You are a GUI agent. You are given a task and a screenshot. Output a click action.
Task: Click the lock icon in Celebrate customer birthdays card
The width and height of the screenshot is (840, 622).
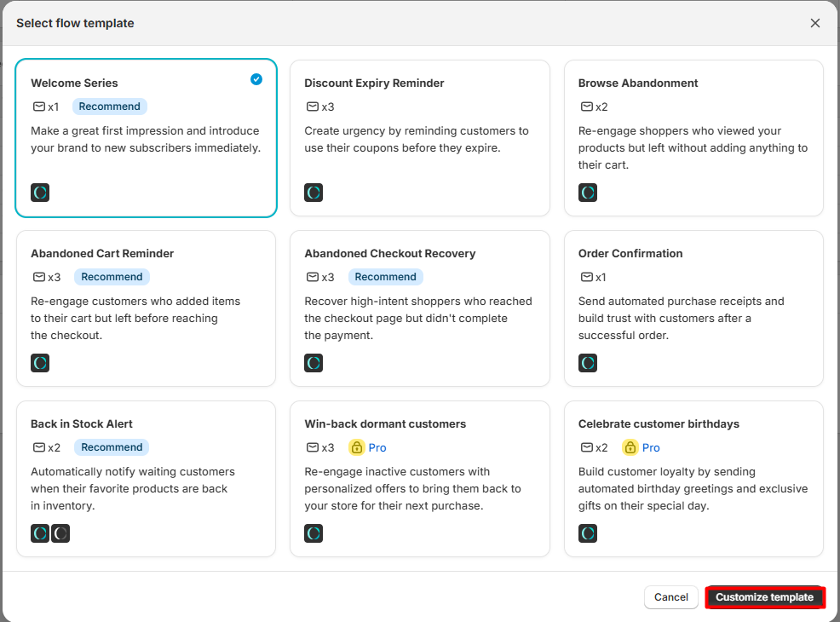click(x=630, y=447)
